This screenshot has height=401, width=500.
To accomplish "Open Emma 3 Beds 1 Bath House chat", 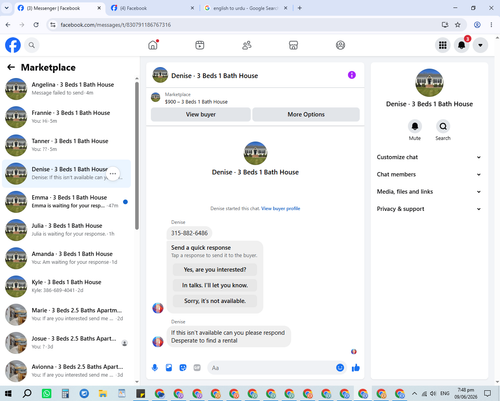I will tap(67, 202).
